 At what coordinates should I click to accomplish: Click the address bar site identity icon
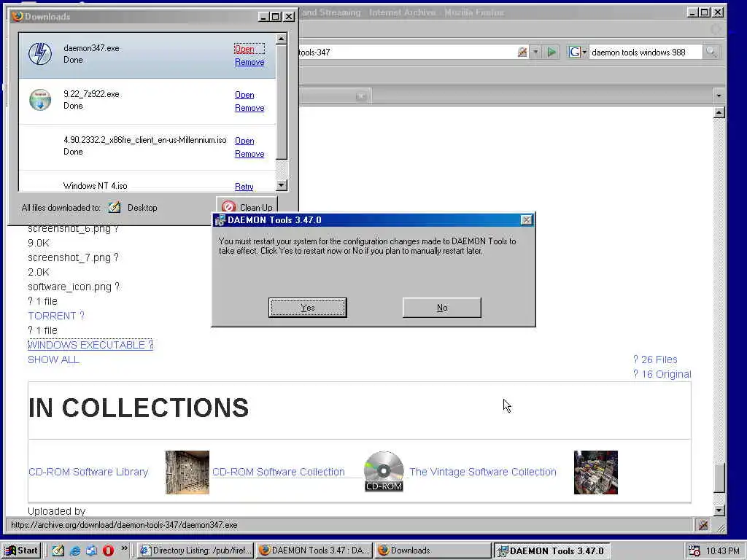coord(522,52)
